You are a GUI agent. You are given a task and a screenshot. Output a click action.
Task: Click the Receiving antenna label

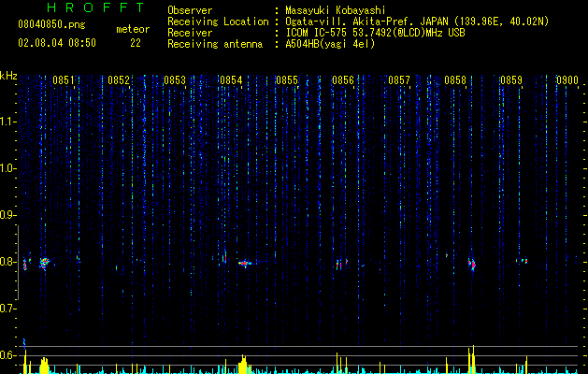215,44
